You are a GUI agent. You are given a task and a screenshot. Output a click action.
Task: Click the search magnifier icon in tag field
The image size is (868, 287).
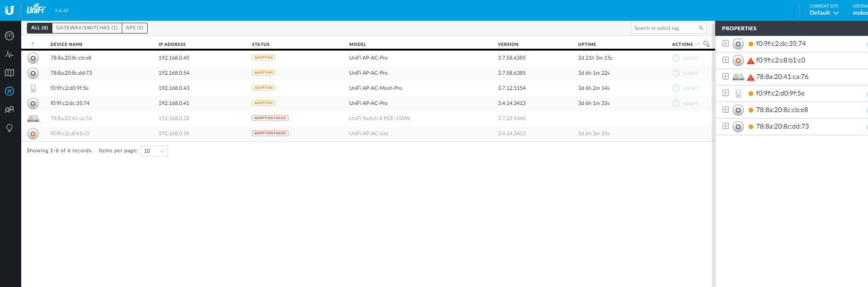pyautogui.click(x=701, y=28)
